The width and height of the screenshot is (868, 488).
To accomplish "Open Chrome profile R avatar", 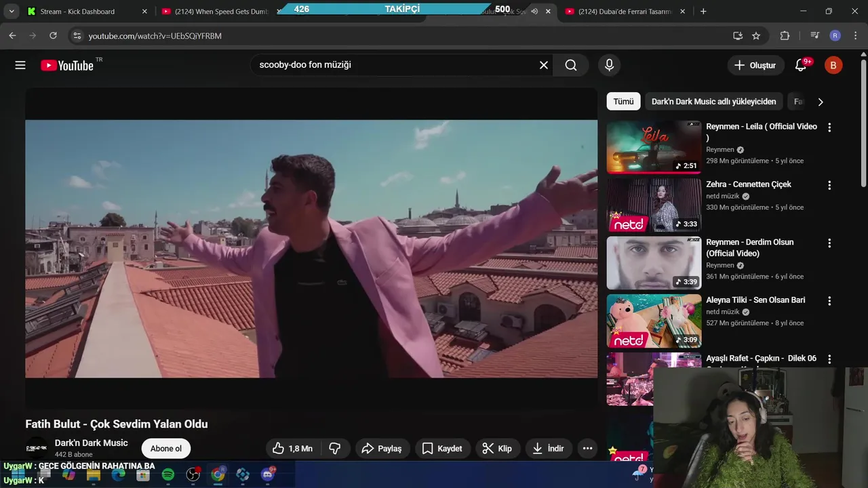I will point(835,36).
